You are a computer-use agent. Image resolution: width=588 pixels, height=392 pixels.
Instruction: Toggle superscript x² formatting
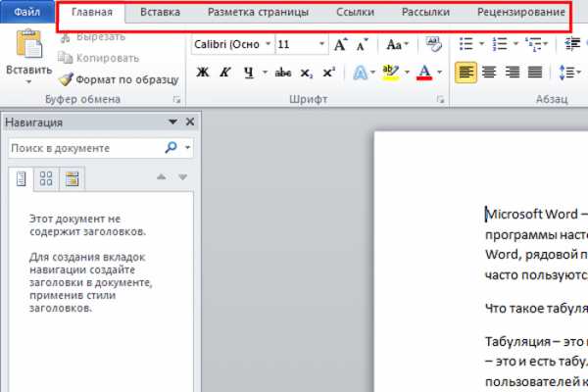coord(328,72)
